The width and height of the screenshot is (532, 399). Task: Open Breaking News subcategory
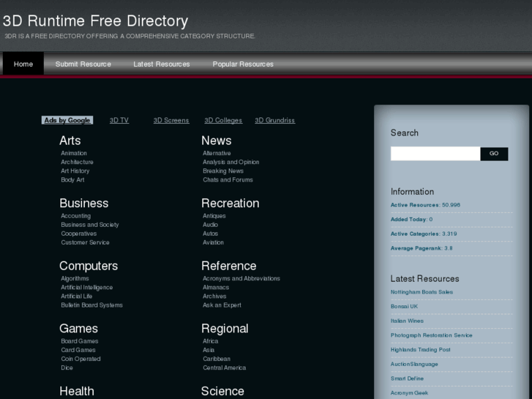[x=223, y=171]
